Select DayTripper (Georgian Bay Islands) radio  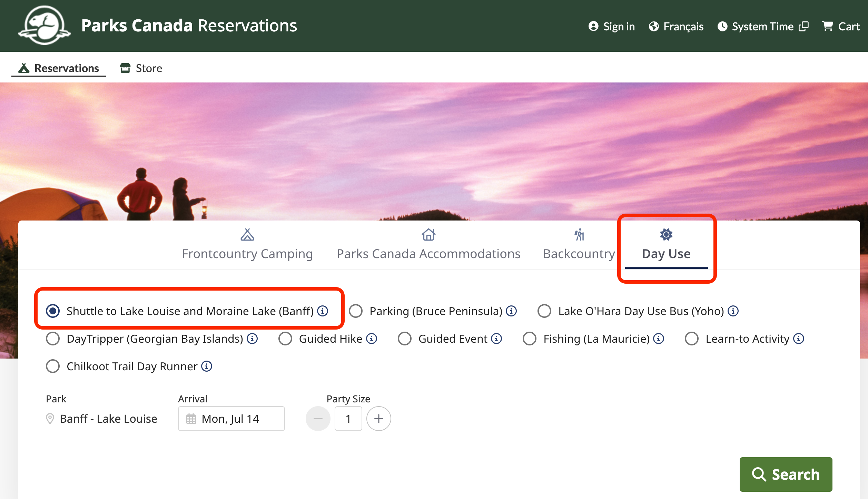coord(53,339)
